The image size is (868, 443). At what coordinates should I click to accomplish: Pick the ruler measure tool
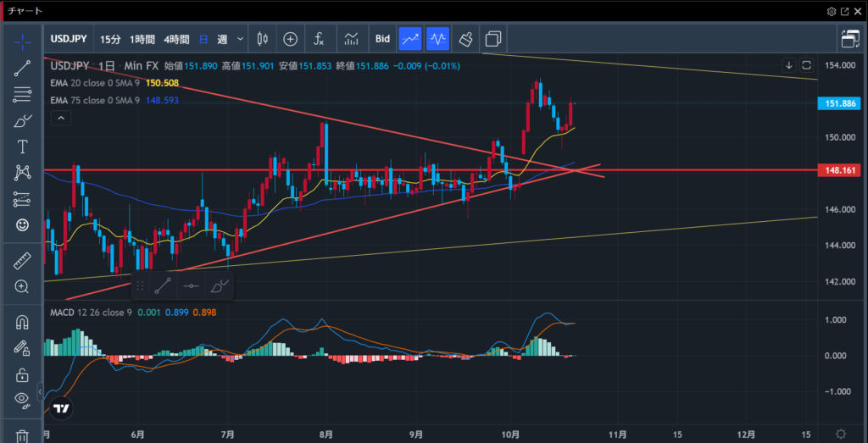click(23, 262)
